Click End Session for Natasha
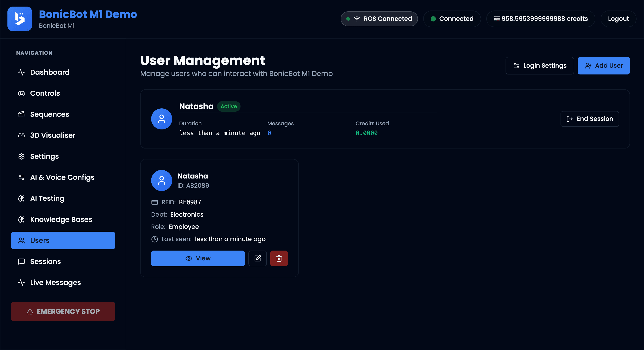644x350 pixels. pos(589,119)
